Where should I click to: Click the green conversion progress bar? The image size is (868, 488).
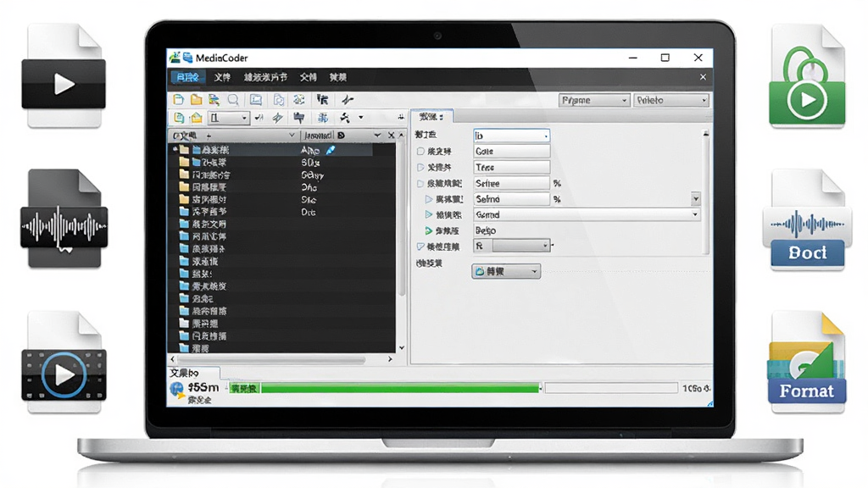pyautogui.click(x=400, y=388)
